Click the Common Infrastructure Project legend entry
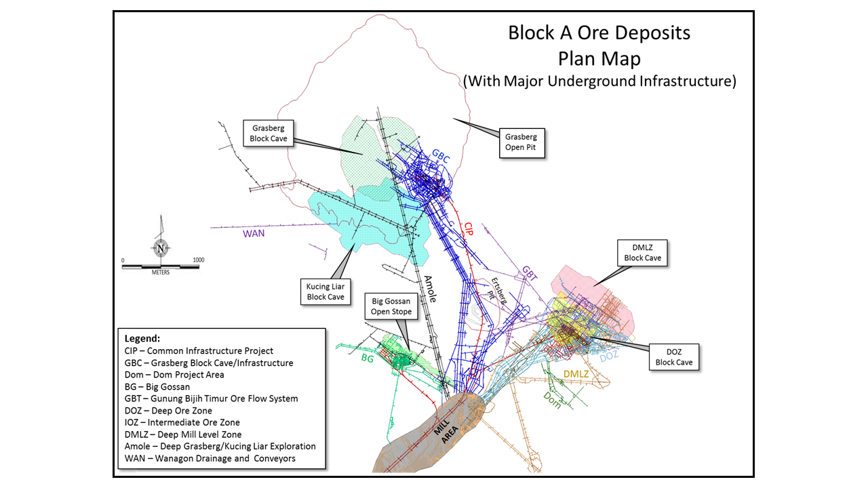Screen dimensions: 868x488 [199, 350]
